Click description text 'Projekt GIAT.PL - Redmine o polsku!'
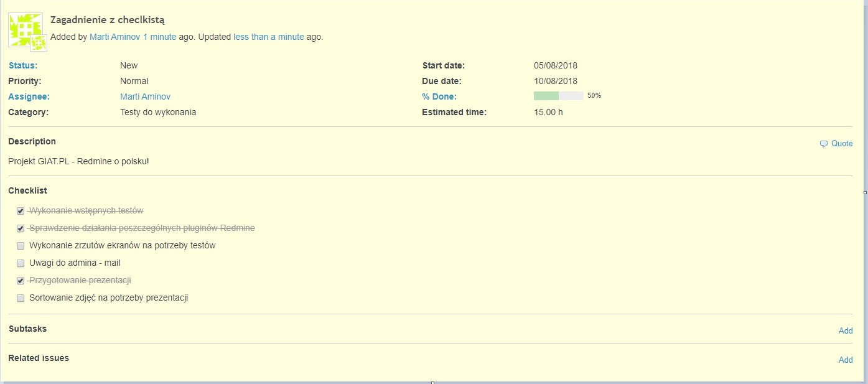 [x=78, y=161]
